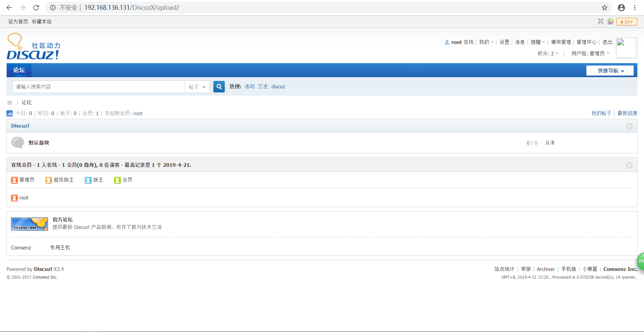
Task: Click the green floating circle badge
Action: (640, 261)
